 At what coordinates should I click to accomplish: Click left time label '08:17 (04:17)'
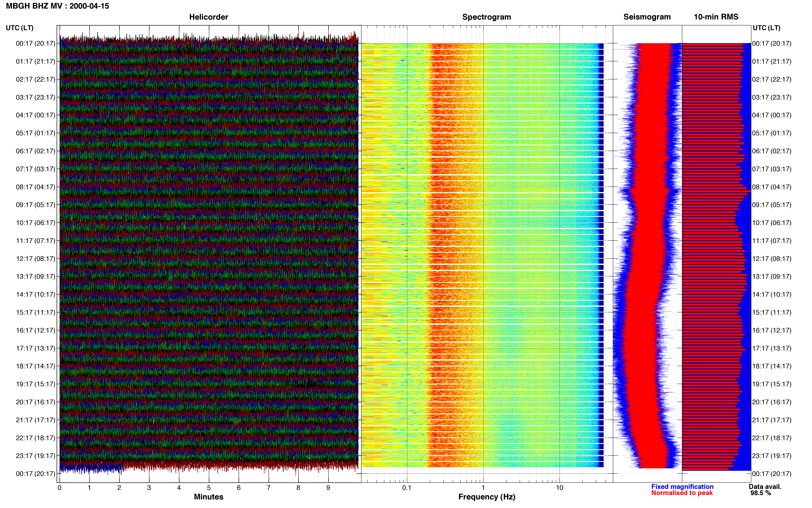[36, 187]
